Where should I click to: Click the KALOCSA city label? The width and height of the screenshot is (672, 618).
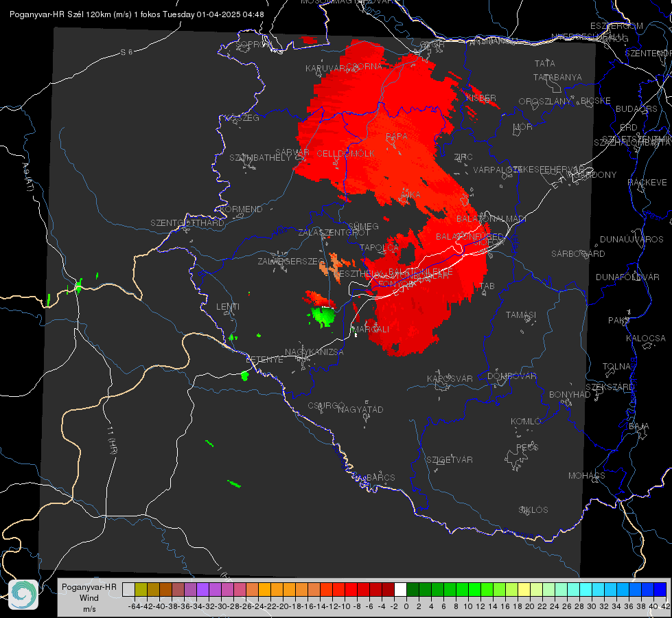[646, 338]
